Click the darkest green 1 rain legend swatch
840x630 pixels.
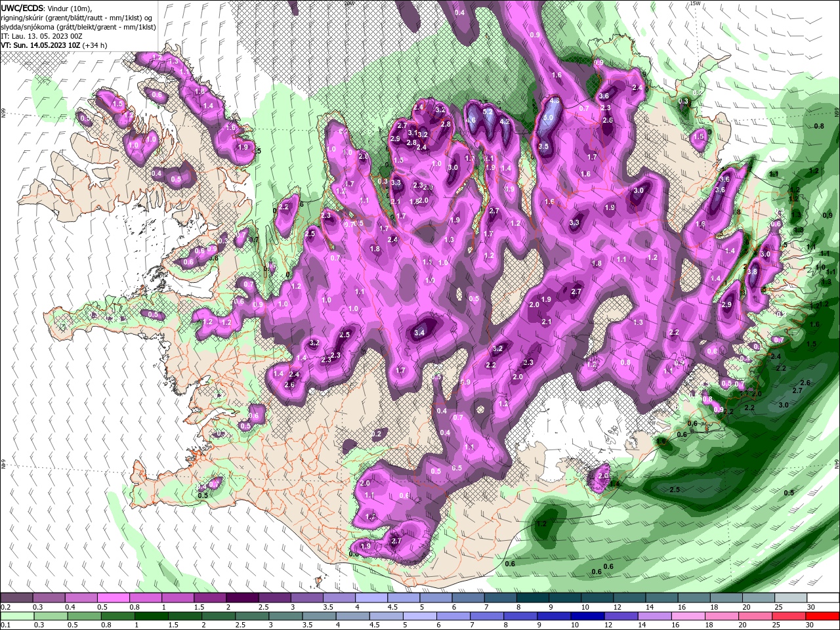point(152,616)
